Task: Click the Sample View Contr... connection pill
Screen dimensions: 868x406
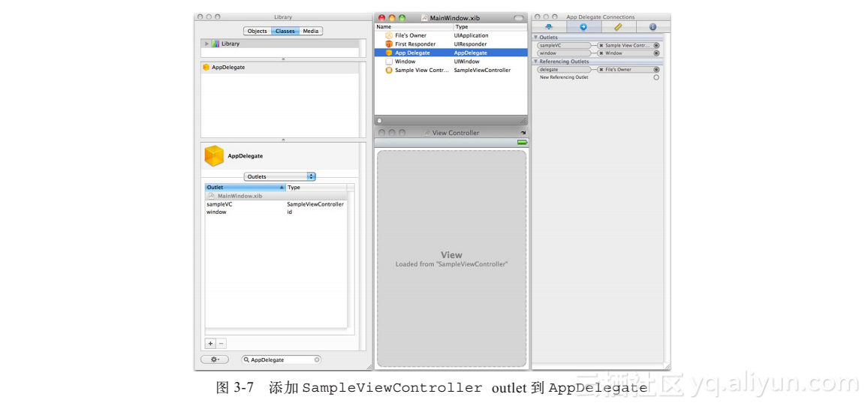Action: click(x=628, y=45)
